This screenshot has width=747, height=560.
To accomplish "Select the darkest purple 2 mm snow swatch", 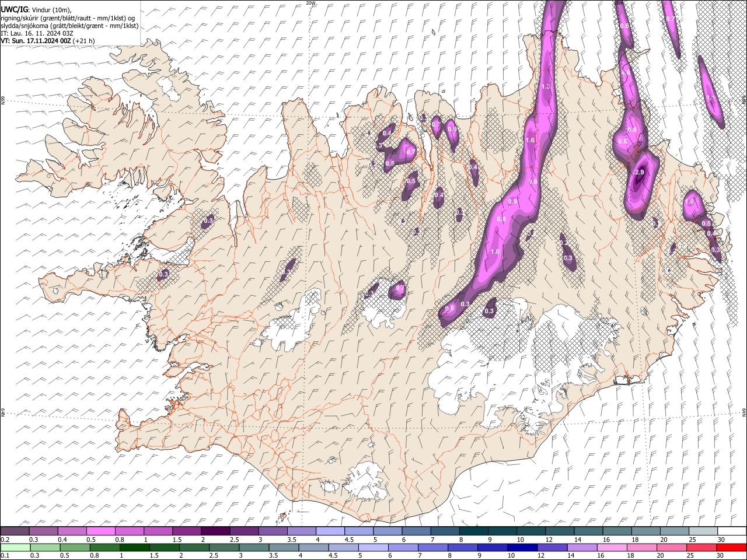I will [215, 531].
